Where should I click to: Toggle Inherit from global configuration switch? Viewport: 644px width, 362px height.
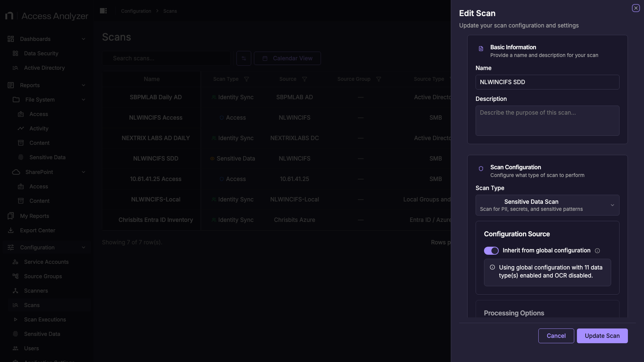491,251
